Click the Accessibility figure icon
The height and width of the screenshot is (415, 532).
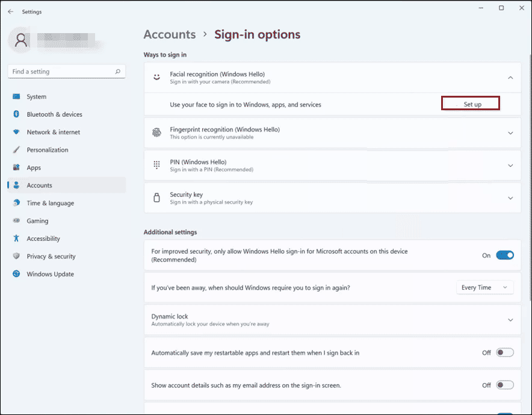(16, 238)
